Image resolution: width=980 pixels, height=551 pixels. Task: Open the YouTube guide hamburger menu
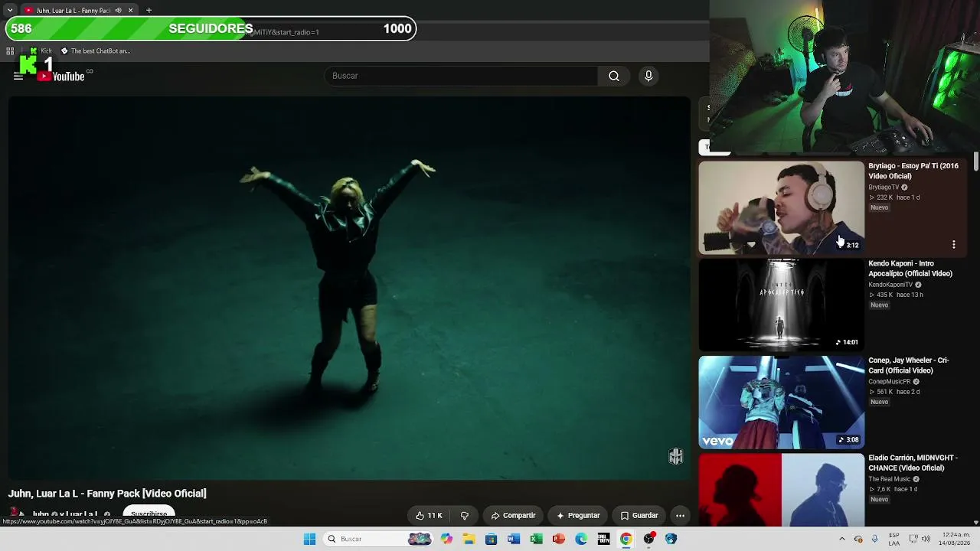[18, 77]
